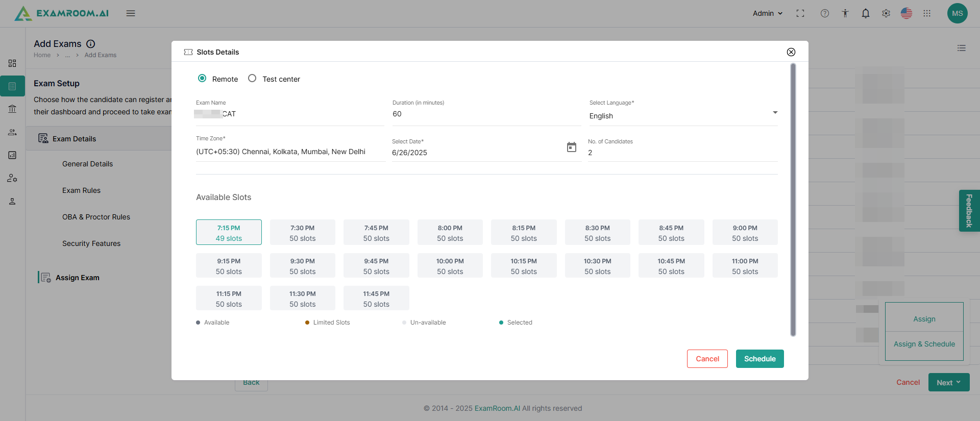Click the US flag language icon
The width and height of the screenshot is (980, 421).
click(906, 14)
